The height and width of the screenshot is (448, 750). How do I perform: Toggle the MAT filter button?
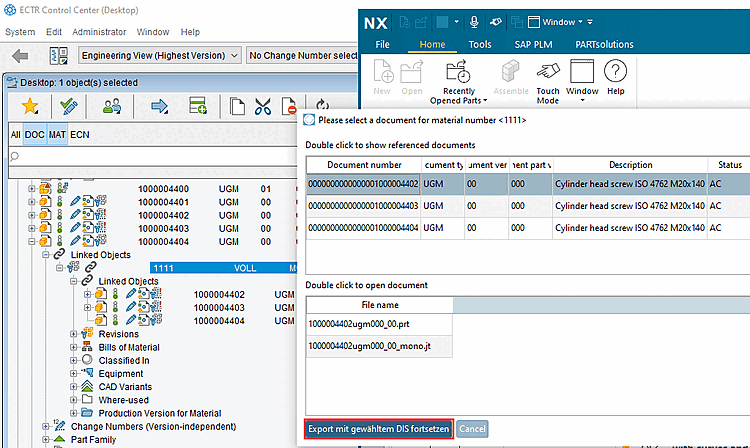click(57, 134)
